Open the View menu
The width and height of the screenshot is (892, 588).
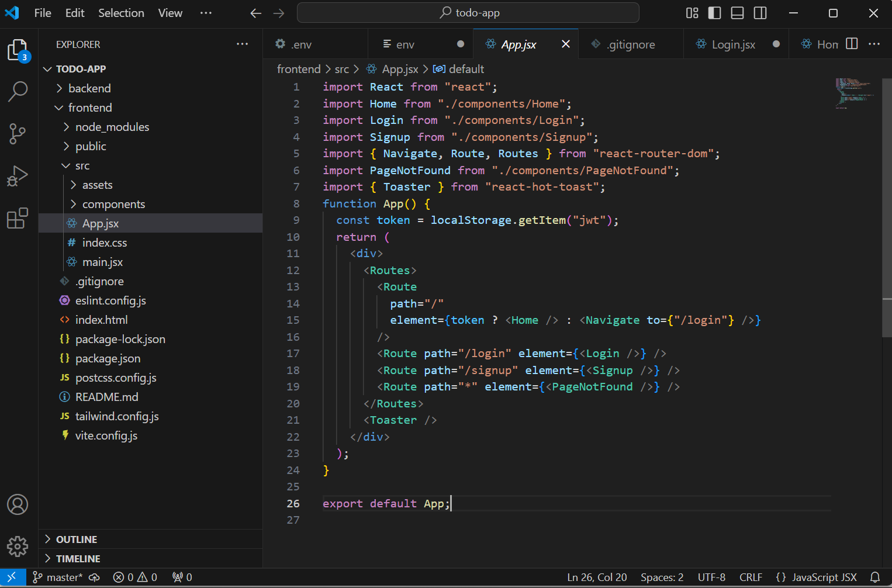(x=170, y=12)
